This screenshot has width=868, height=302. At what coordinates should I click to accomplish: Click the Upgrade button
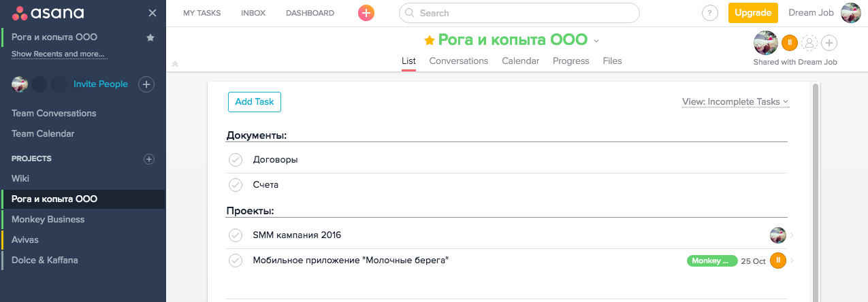pos(753,13)
